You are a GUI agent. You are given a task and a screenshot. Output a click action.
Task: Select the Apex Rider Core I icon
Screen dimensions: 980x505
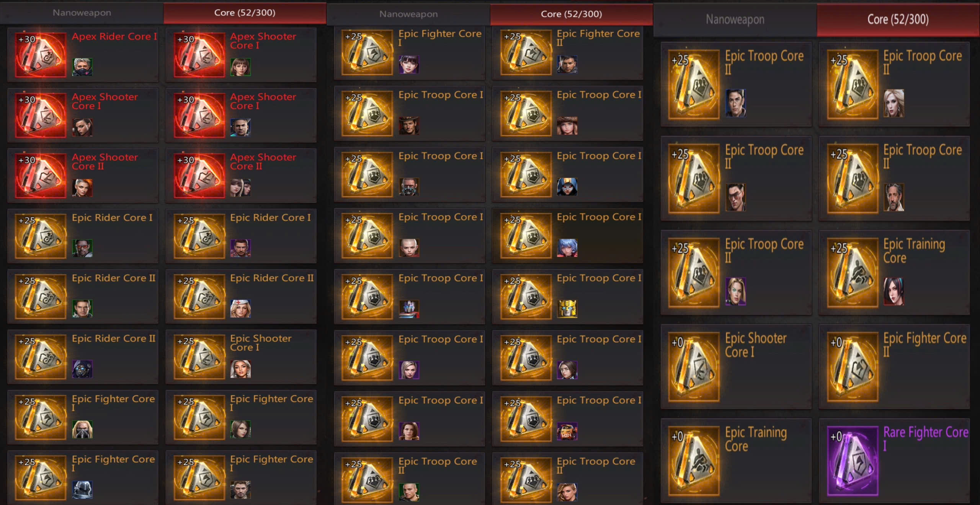point(41,55)
